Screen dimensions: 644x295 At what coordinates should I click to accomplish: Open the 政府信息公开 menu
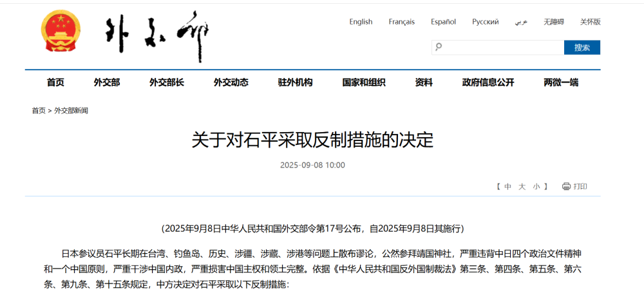coord(488,82)
